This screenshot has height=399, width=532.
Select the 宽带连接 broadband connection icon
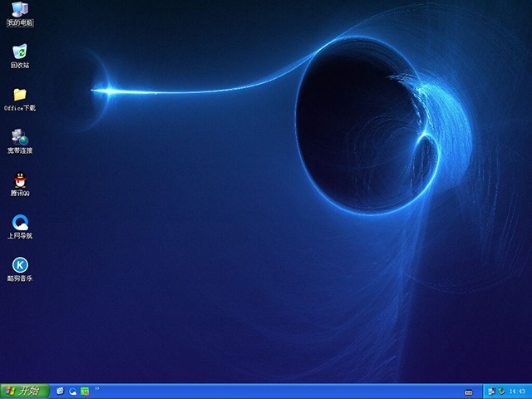[x=20, y=137]
